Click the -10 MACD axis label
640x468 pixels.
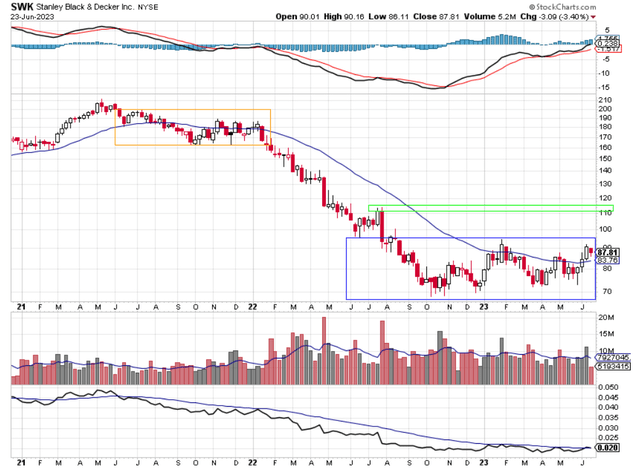[x=605, y=73]
